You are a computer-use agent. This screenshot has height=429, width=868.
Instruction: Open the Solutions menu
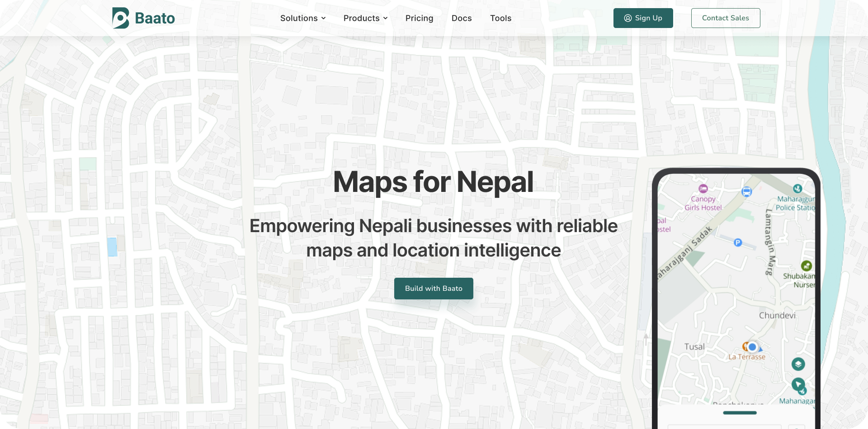[x=303, y=18]
